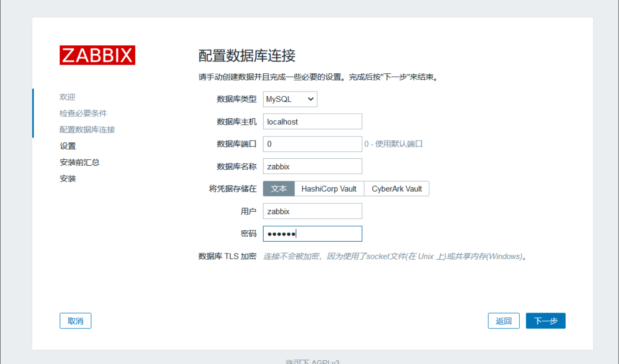Proceed with the 下一步 button
Screen dimensions: 619x364
coord(546,321)
